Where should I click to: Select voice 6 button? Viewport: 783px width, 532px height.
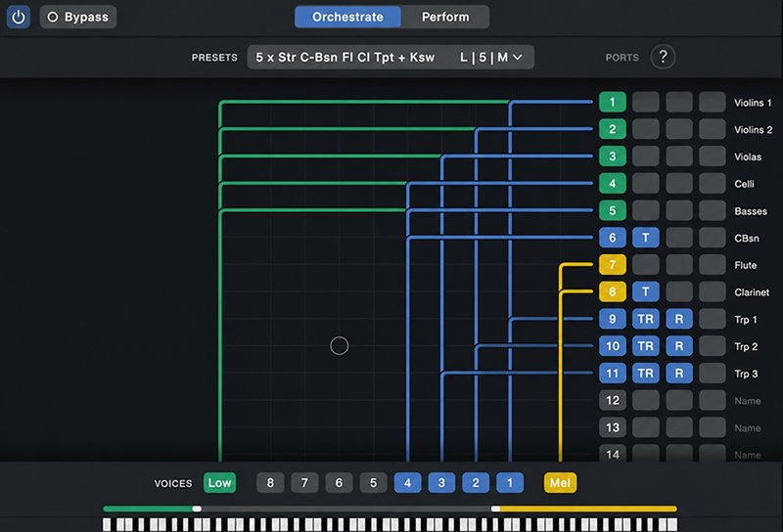[x=339, y=482]
